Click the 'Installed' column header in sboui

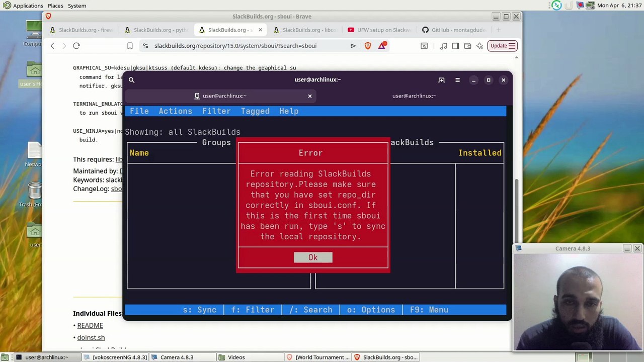point(480,153)
